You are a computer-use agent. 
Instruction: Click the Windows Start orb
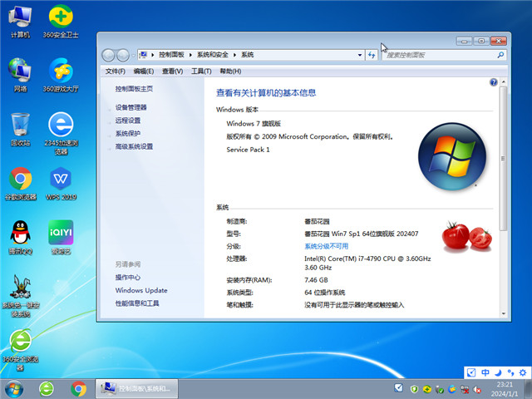click(14, 389)
